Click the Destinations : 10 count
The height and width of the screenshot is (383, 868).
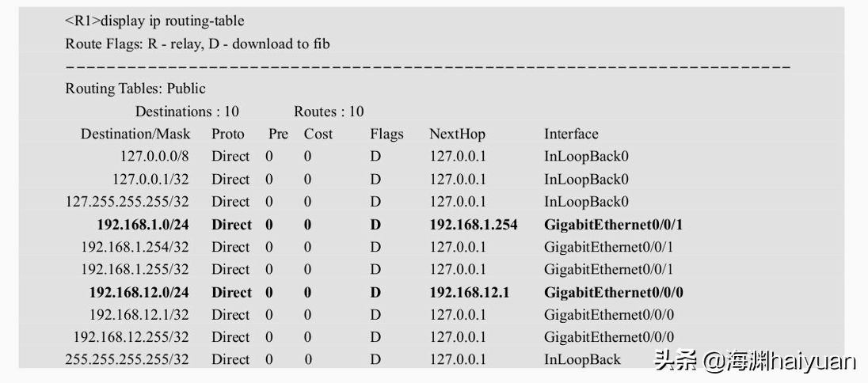pyautogui.click(x=187, y=112)
